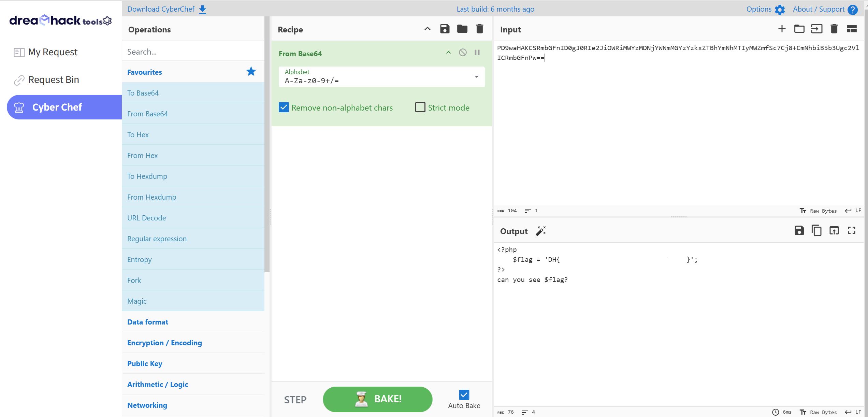Uncheck Remove non-alphabet chars
The image size is (868, 417).
(284, 107)
